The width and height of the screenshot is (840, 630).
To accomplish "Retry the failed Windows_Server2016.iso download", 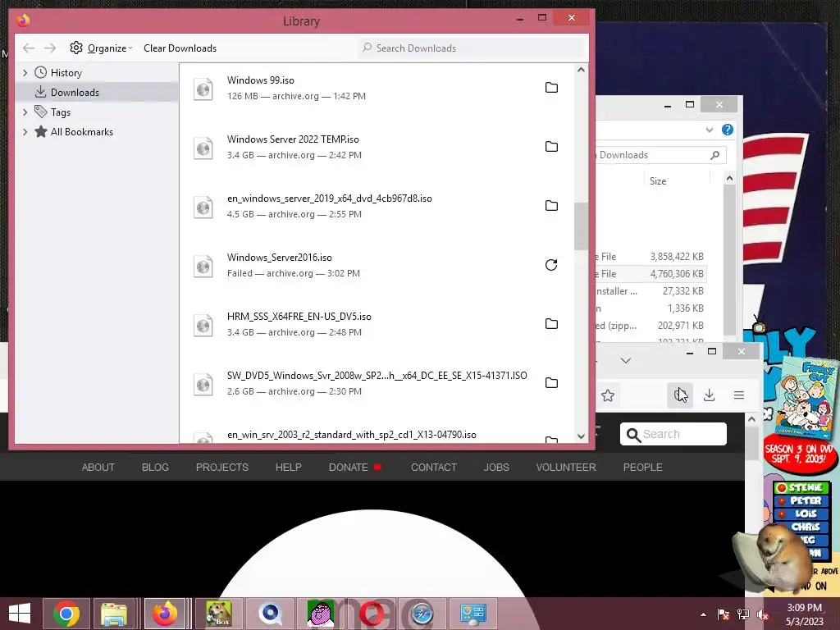I will tap(551, 265).
